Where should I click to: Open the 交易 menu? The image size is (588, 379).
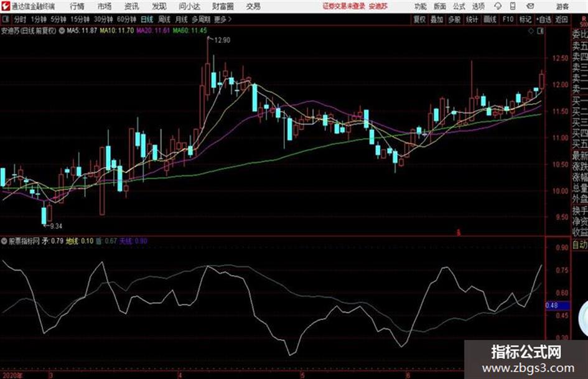tap(253, 6)
